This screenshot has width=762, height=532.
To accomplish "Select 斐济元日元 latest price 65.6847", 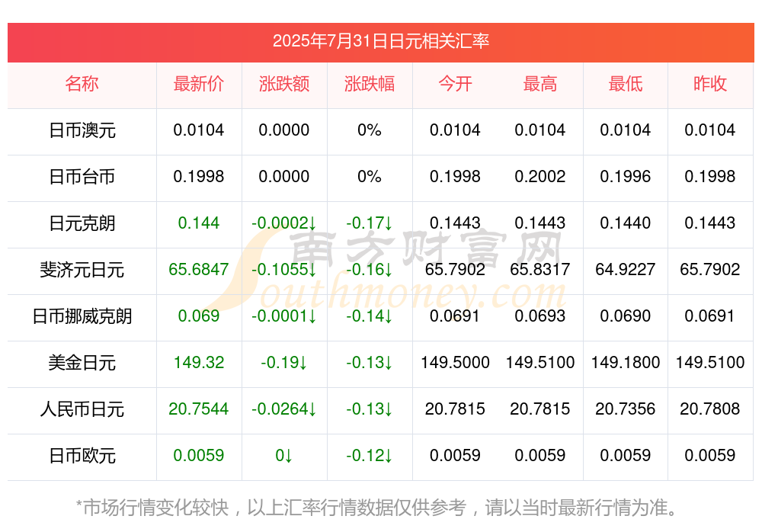I will pos(199,269).
